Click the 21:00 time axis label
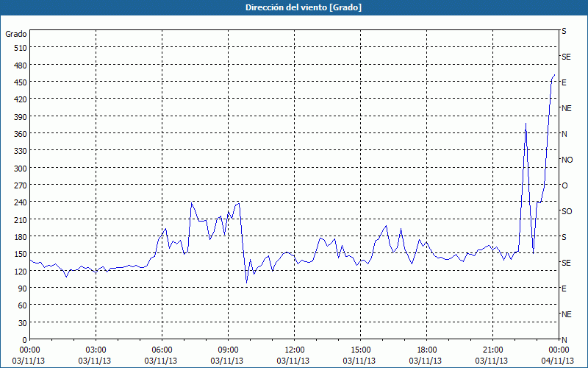This screenshot has height=368, width=588. click(x=492, y=350)
